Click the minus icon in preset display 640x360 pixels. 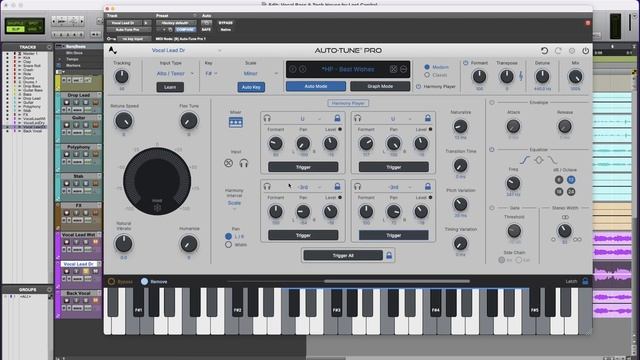(x=403, y=69)
